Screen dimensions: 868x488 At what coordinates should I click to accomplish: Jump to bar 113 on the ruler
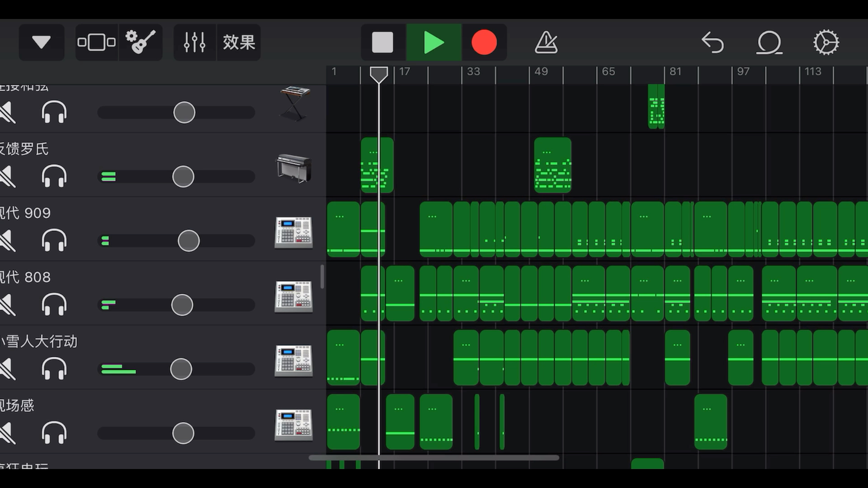point(813,71)
